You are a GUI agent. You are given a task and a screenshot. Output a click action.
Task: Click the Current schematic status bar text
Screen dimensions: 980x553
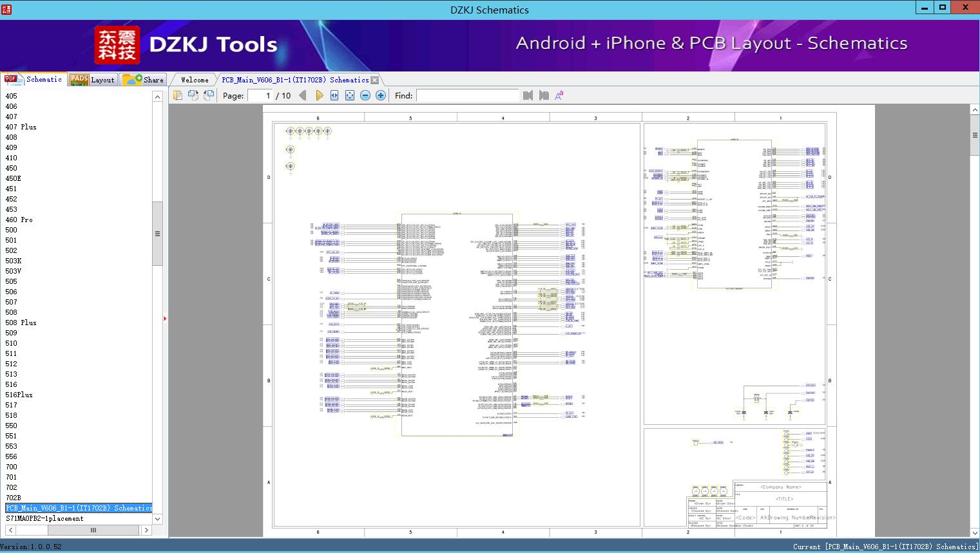click(x=885, y=547)
